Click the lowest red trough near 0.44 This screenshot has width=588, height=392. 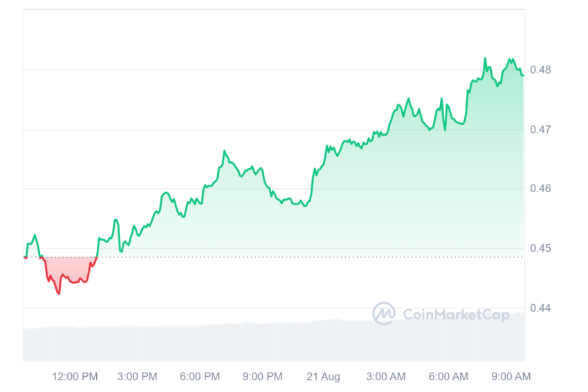click(x=59, y=294)
